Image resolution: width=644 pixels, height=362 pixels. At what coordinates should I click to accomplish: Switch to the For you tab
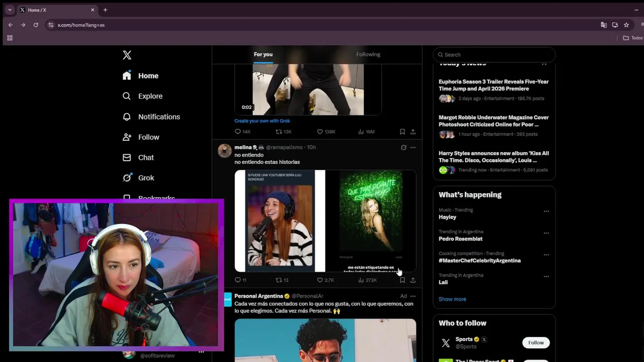[x=263, y=54]
